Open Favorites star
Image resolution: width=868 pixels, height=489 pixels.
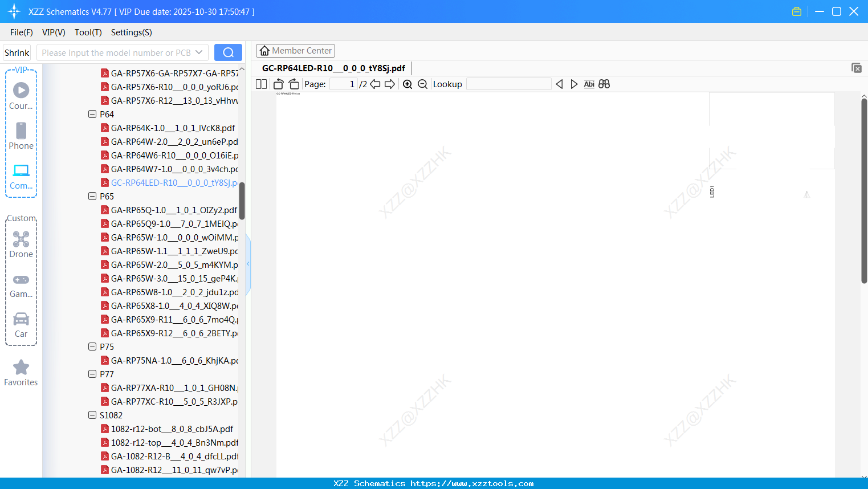click(x=21, y=373)
